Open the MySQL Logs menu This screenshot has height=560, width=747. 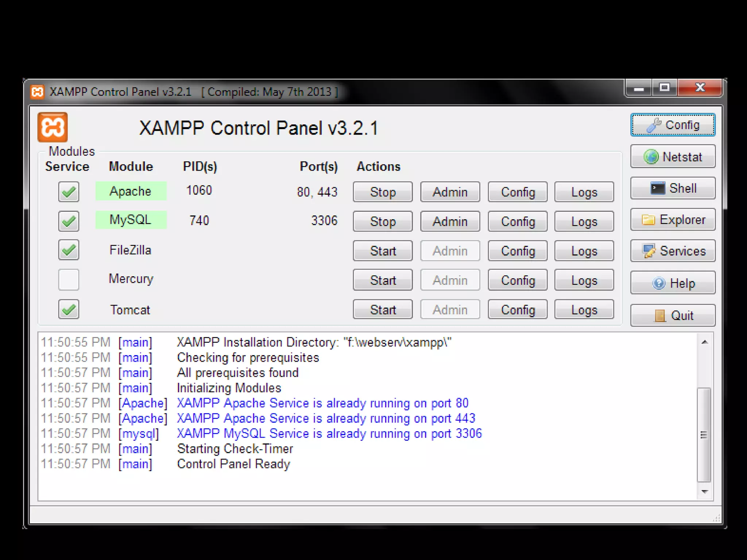tap(584, 221)
